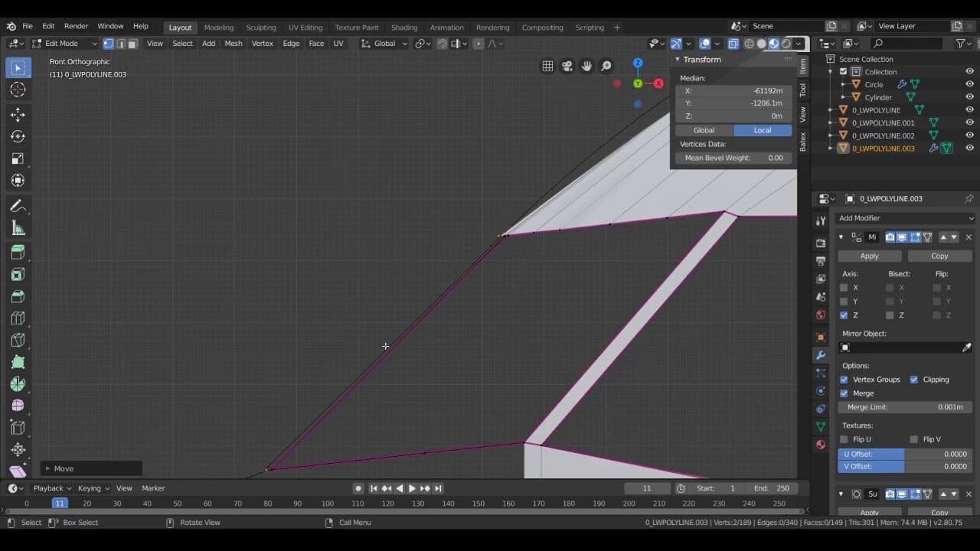Pick mirror object with the eyedropper
Screen dimensions: 980x551
pyautogui.click(x=967, y=347)
